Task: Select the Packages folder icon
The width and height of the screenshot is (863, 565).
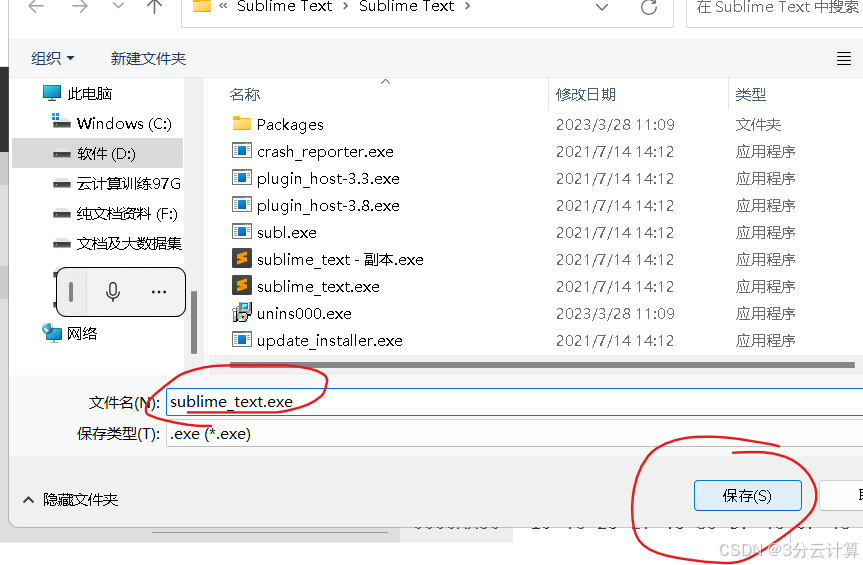Action: coord(242,123)
